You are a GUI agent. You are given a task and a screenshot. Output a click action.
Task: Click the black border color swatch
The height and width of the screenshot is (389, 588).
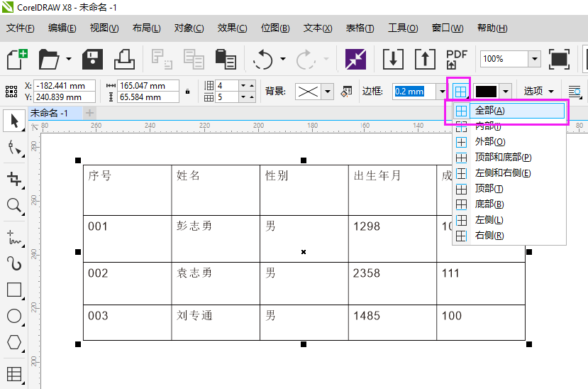486,91
